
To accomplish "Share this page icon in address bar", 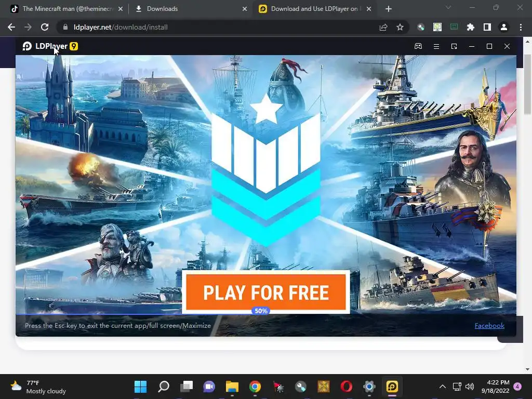I will (x=383, y=27).
